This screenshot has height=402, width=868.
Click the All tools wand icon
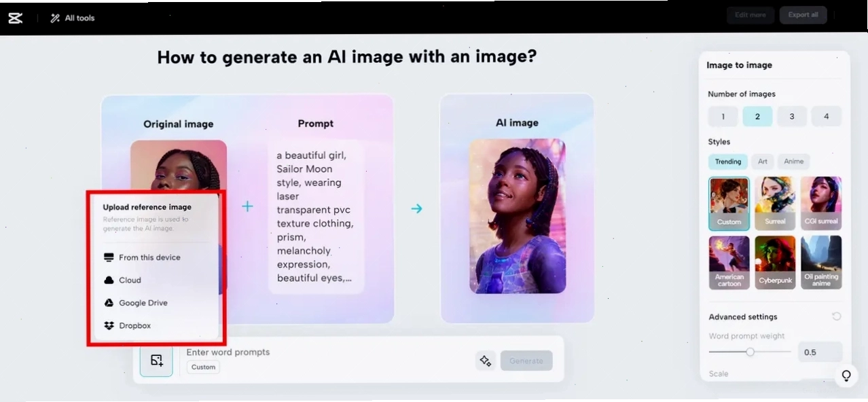click(x=55, y=18)
